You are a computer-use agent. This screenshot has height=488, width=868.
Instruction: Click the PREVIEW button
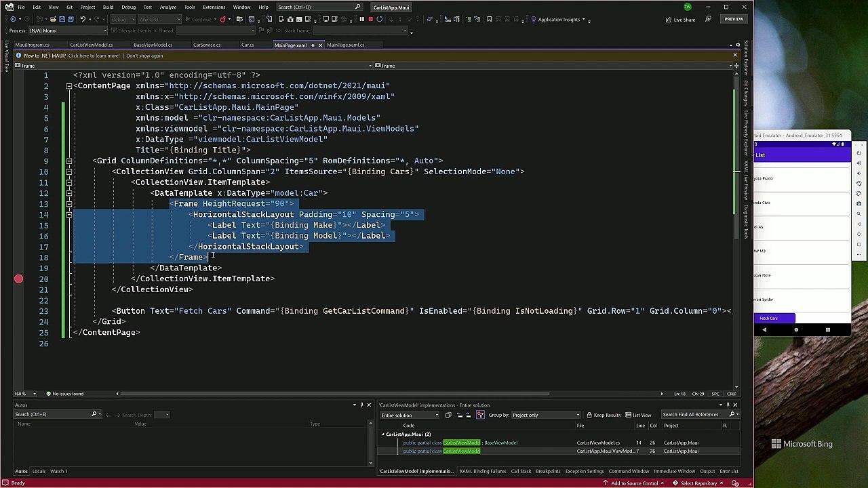(734, 19)
